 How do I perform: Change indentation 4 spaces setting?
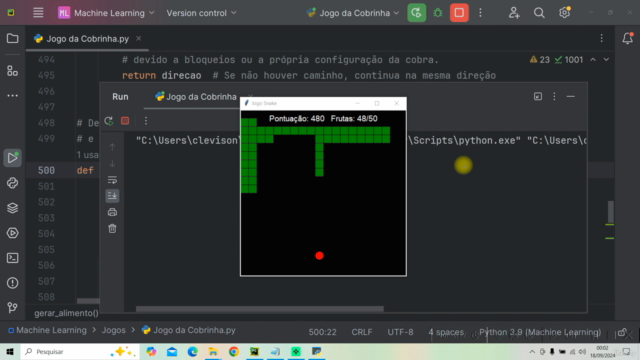(x=446, y=332)
